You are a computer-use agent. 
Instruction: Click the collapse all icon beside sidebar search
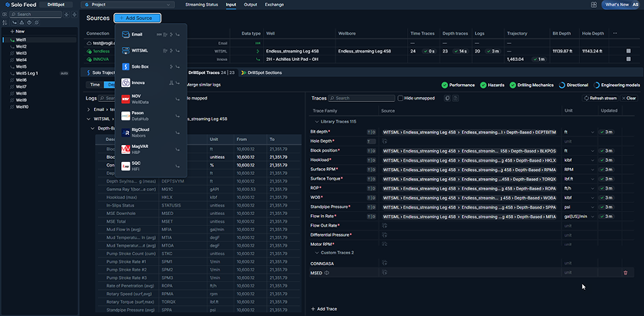tap(66, 15)
